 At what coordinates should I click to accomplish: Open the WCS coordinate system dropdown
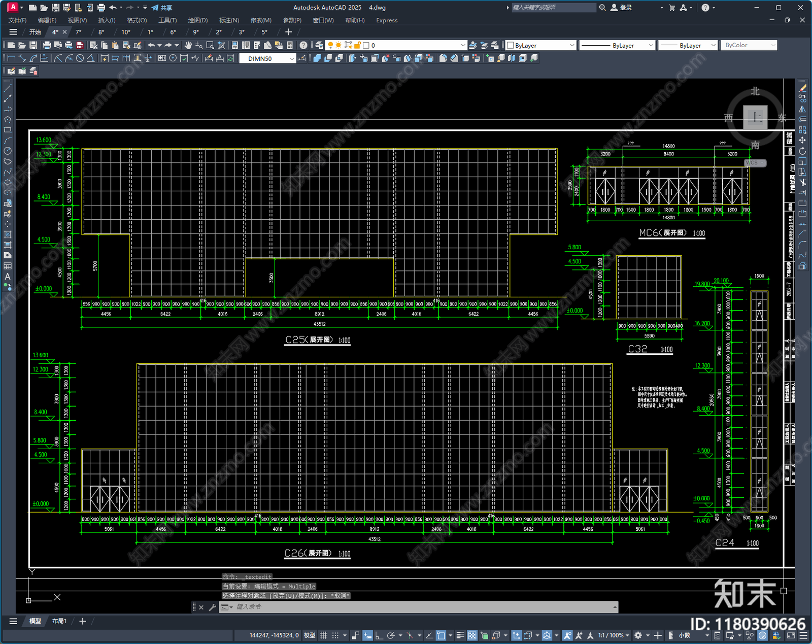755,163
